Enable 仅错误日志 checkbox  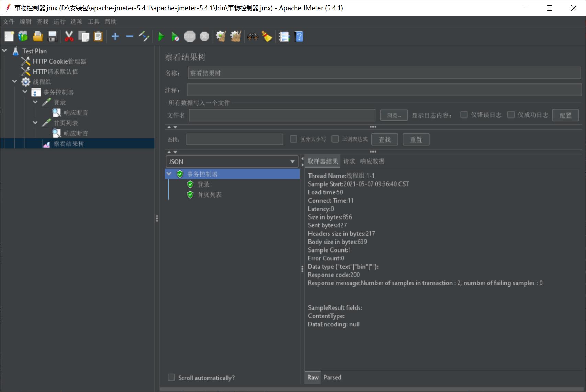[x=464, y=115]
